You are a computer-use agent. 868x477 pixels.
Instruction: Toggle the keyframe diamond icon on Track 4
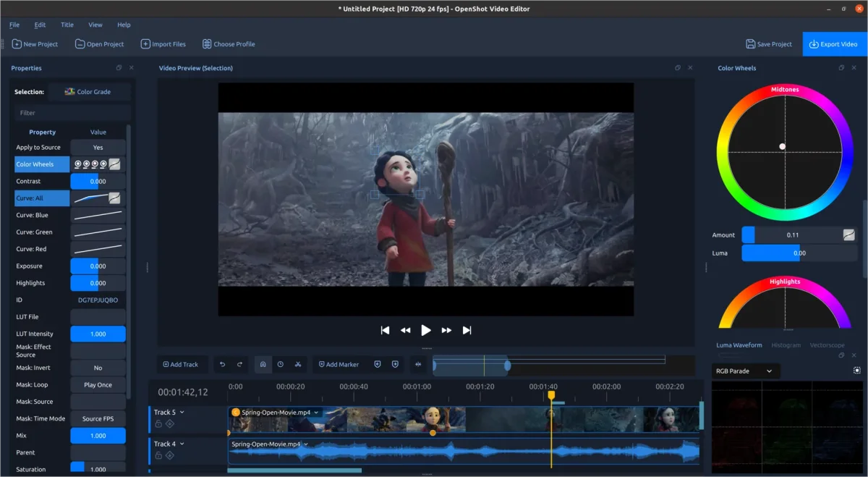(170, 455)
